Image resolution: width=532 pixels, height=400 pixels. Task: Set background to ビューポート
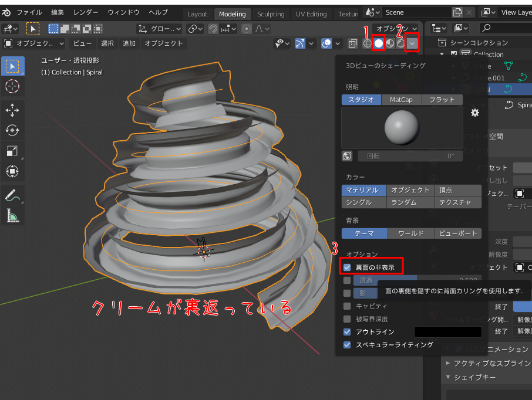click(458, 233)
